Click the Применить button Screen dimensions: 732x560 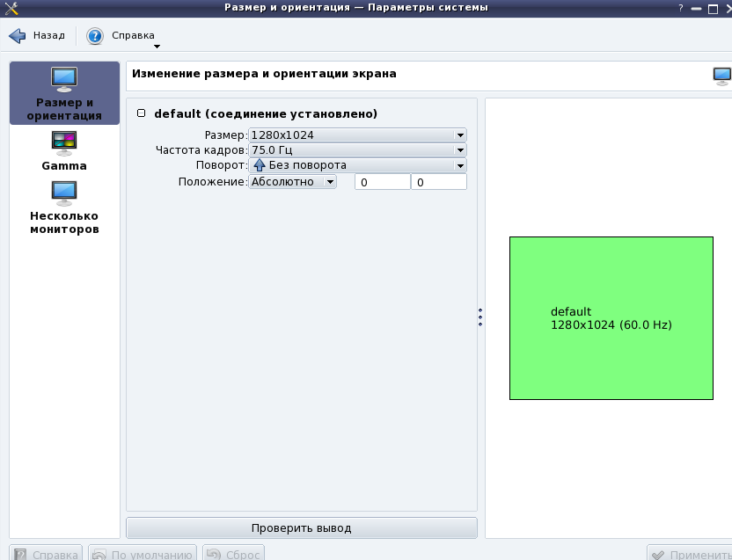pyautogui.click(x=691, y=554)
